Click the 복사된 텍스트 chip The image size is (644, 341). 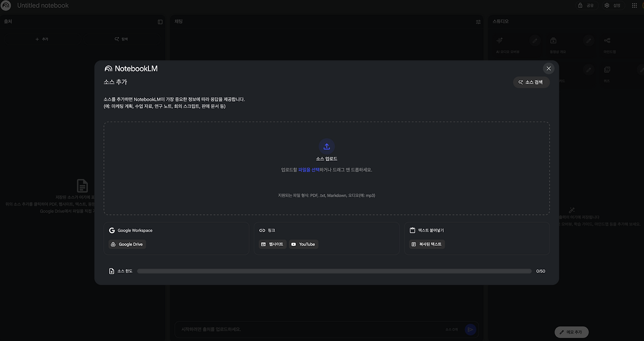(427, 244)
